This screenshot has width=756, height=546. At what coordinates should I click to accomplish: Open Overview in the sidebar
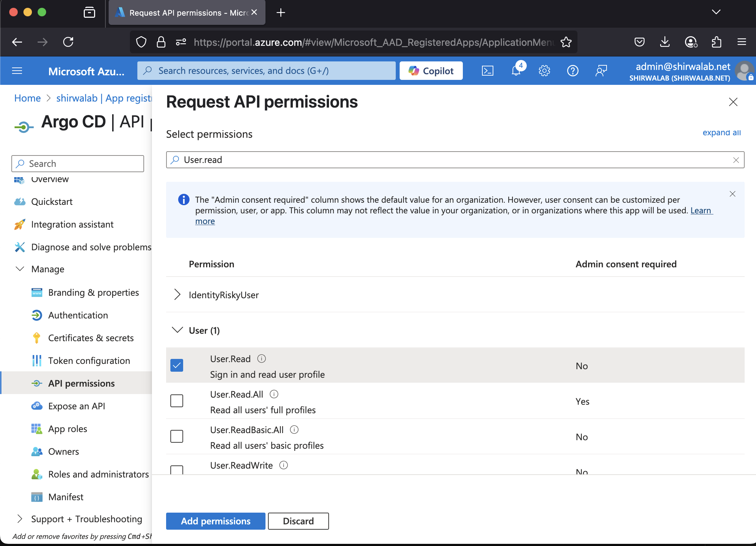click(x=50, y=179)
